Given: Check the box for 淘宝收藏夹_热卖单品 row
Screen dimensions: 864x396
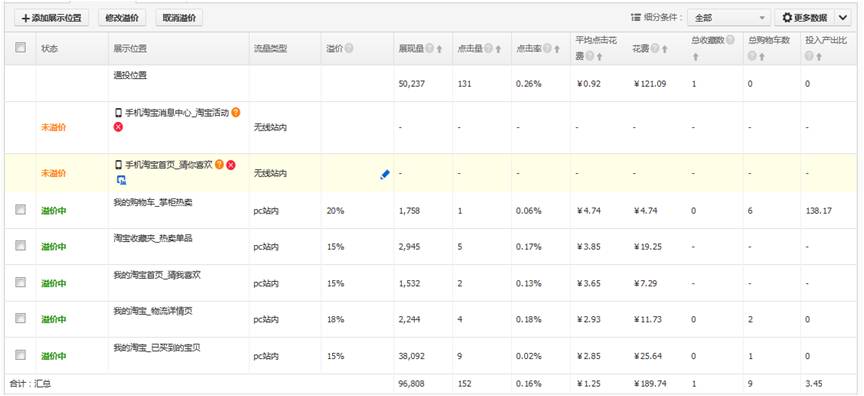Looking at the screenshot, I should click(20, 246).
